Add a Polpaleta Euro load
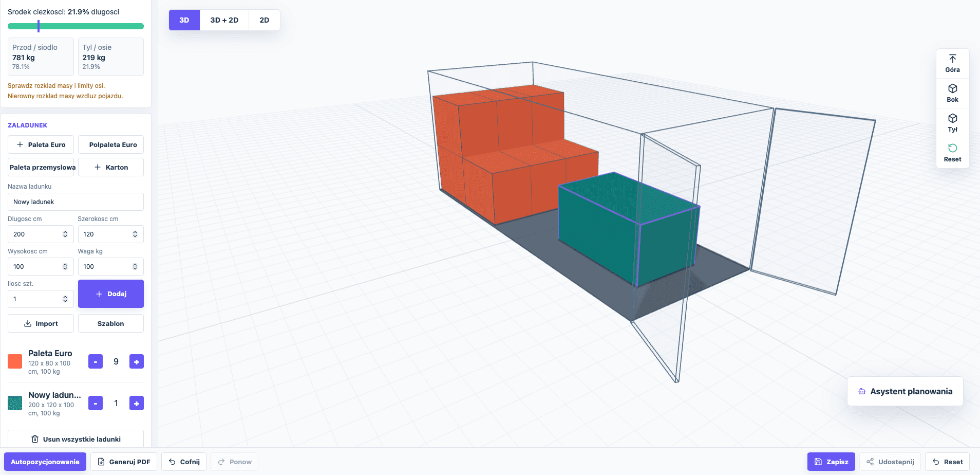This screenshot has height=475, width=980. [111, 144]
